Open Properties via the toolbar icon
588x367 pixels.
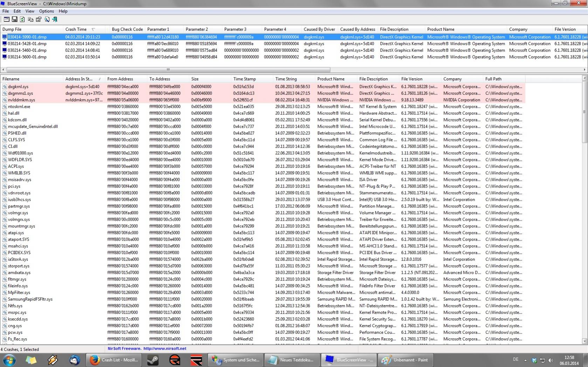coord(39,19)
